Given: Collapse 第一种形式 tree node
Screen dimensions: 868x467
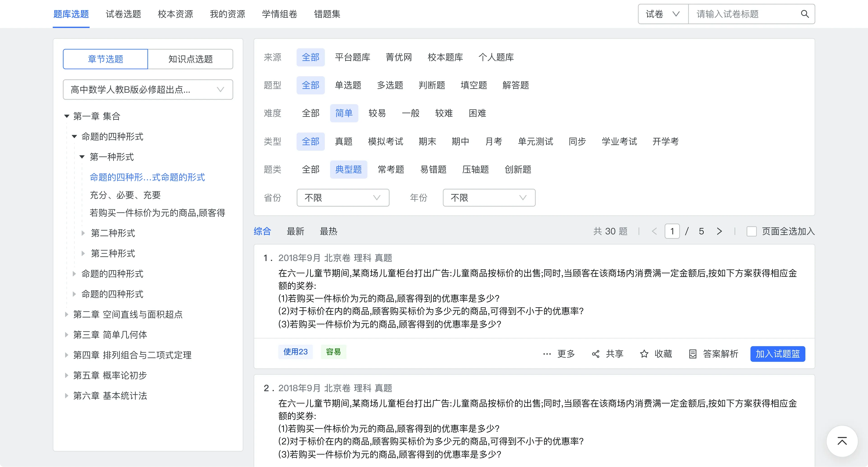Looking at the screenshot, I should pyautogui.click(x=82, y=157).
